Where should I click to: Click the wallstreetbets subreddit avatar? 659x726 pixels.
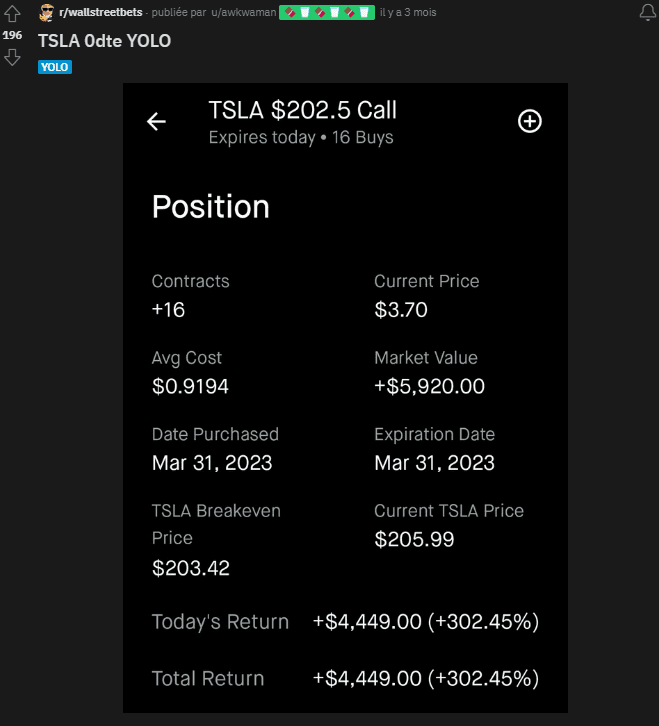click(x=46, y=13)
